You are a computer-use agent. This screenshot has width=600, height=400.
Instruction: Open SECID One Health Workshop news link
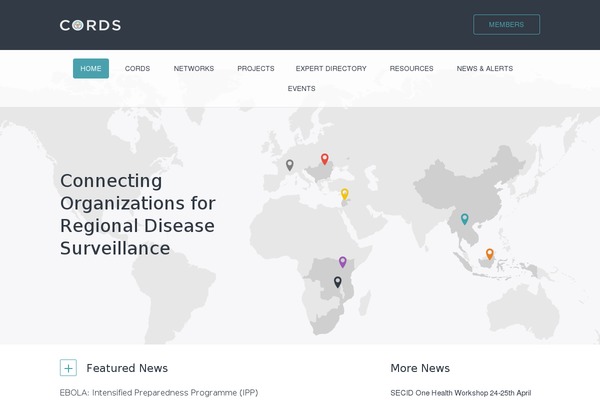pyautogui.click(x=460, y=393)
